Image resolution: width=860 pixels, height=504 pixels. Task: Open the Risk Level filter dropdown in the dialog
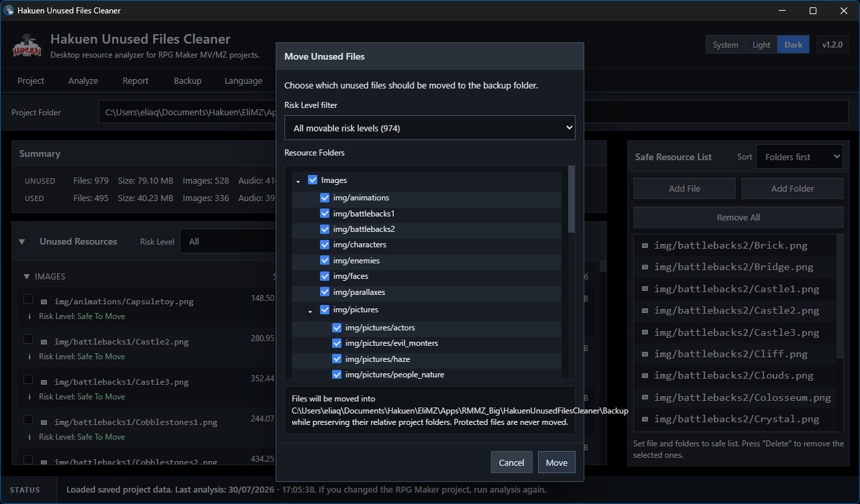(430, 128)
